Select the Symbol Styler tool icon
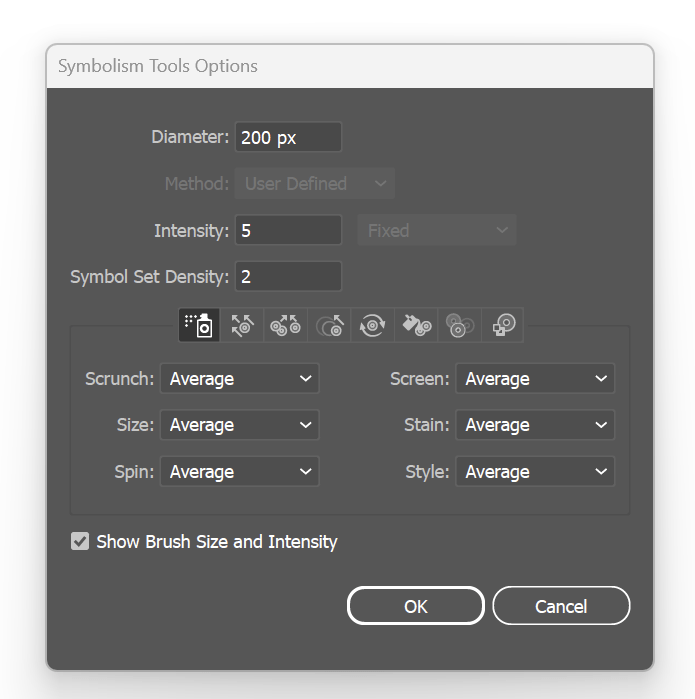The height and width of the screenshot is (699, 695). (x=503, y=325)
